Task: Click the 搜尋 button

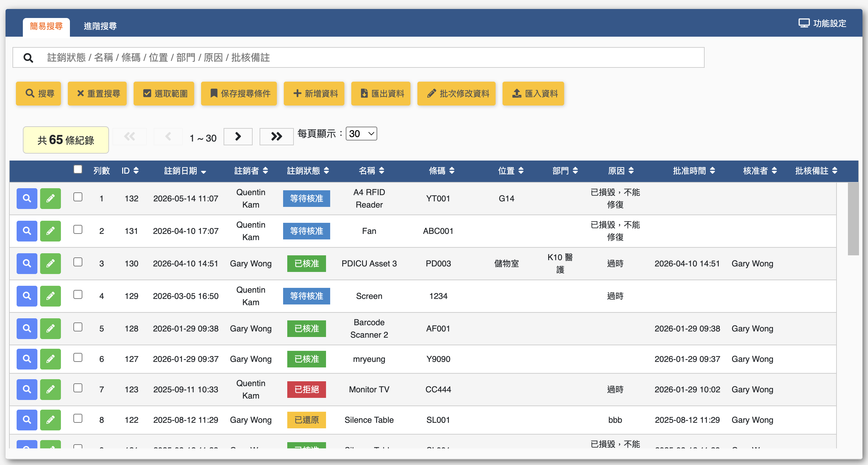Action: pyautogui.click(x=38, y=93)
